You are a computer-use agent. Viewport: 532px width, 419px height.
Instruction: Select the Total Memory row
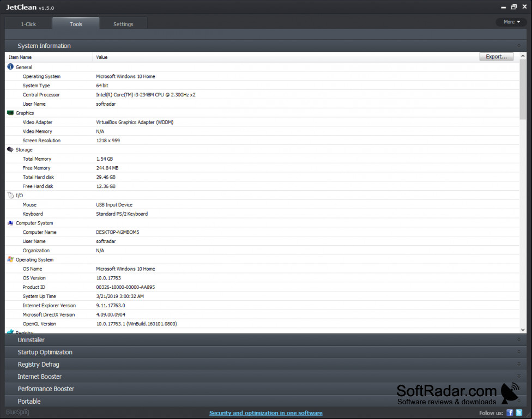pyautogui.click(x=262, y=159)
